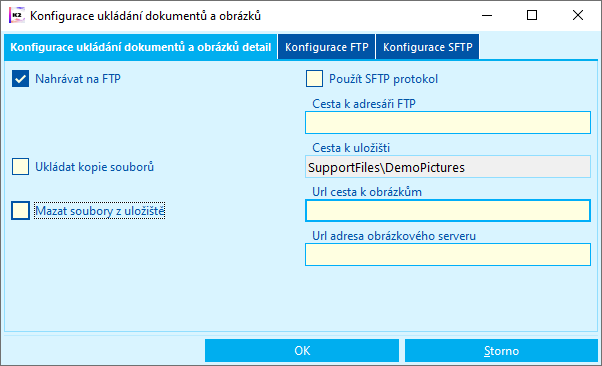
Task: Switch to the Konfigurace FTP tab
Action: click(x=327, y=47)
